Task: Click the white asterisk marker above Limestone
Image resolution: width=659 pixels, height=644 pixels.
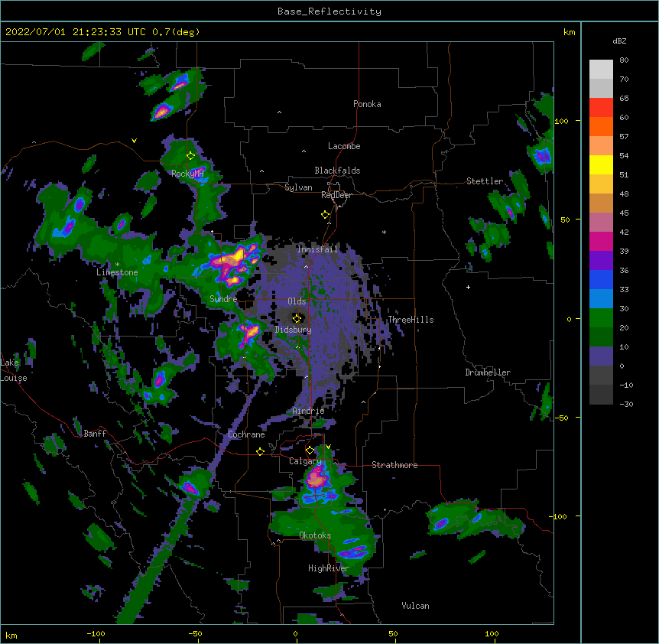Action: click(117, 265)
